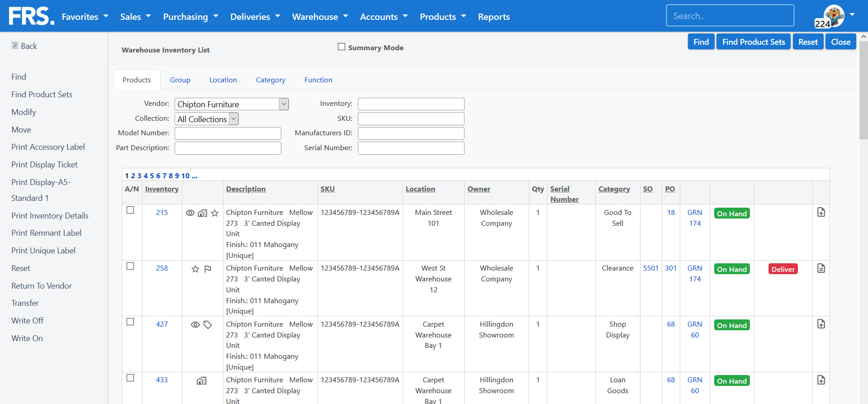Click the Find Product Sets button

754,42
